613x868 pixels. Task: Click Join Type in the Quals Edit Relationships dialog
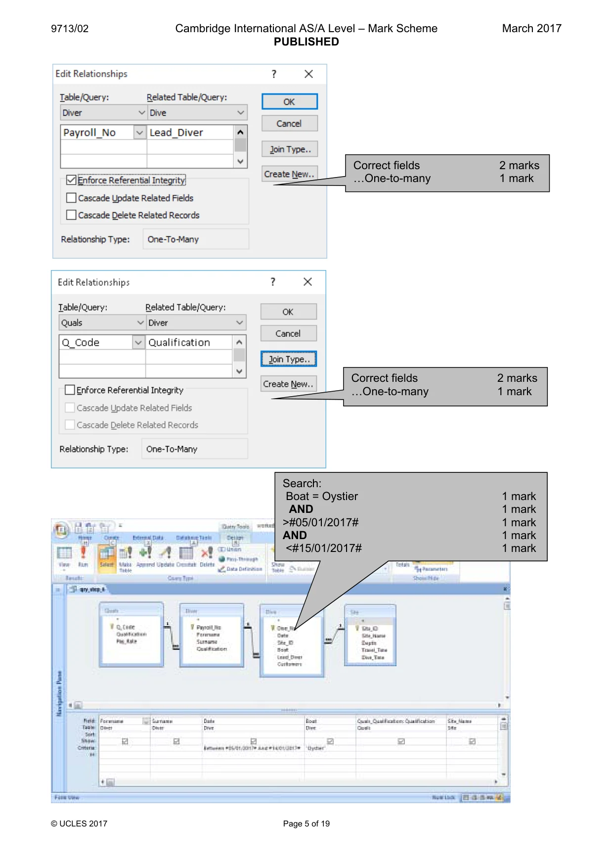point(288,359)
